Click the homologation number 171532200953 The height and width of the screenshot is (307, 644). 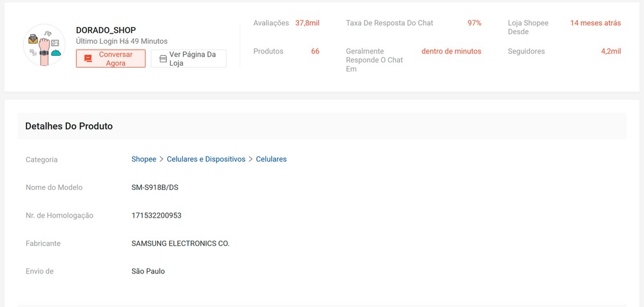pyautogui.click(x=156, y=216)
